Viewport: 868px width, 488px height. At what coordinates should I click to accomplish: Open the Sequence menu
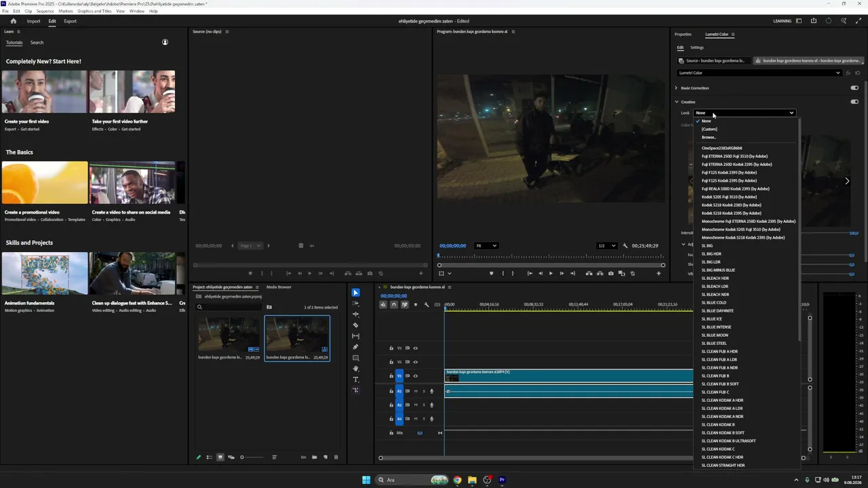pyautogui.click(x=45, y=11)
